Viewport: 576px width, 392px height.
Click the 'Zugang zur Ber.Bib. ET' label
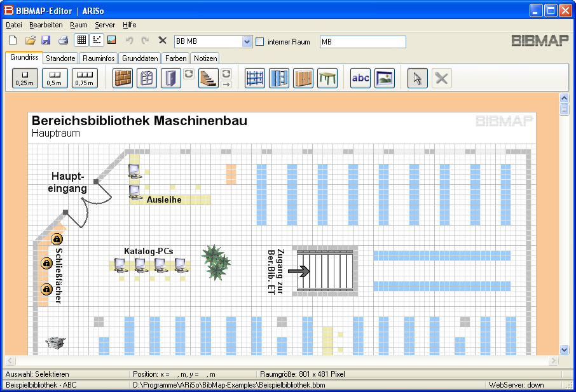(x=276, y=272)
